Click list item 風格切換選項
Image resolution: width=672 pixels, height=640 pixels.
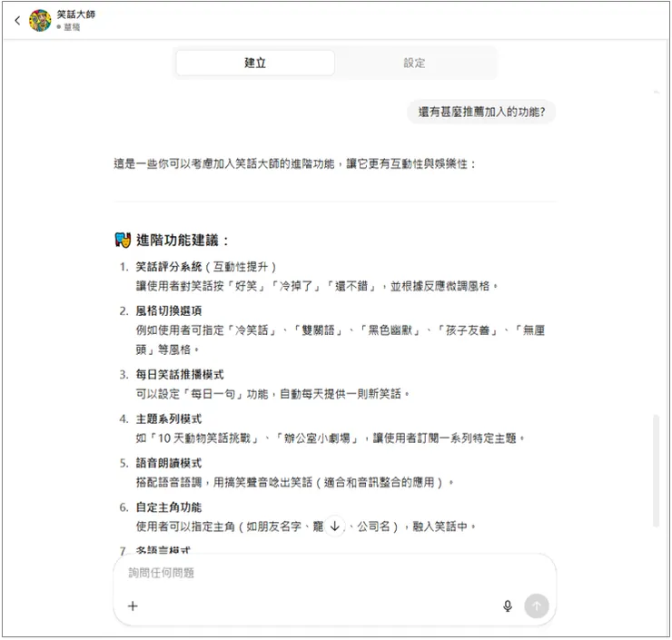tap(168, 311)
